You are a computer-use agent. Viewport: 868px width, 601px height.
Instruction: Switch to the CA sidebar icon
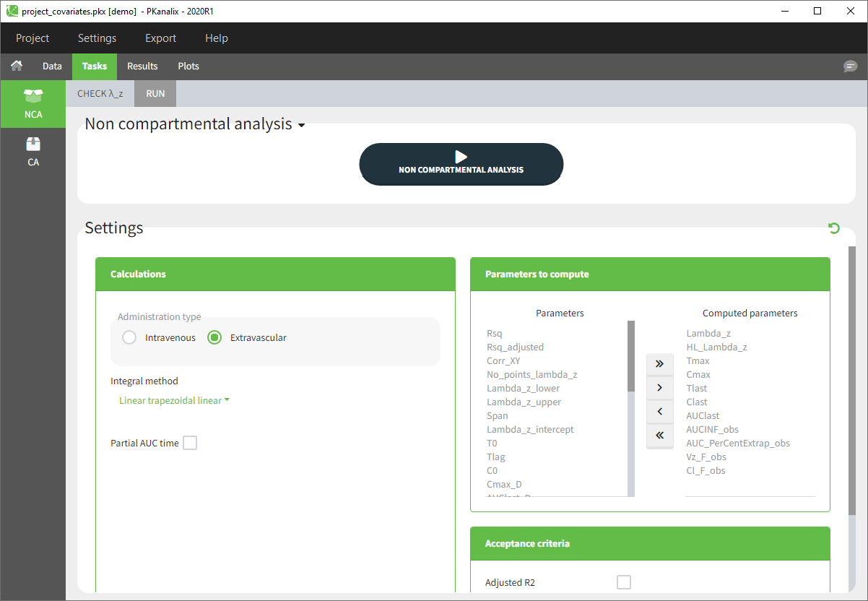[x=33, y=152]
